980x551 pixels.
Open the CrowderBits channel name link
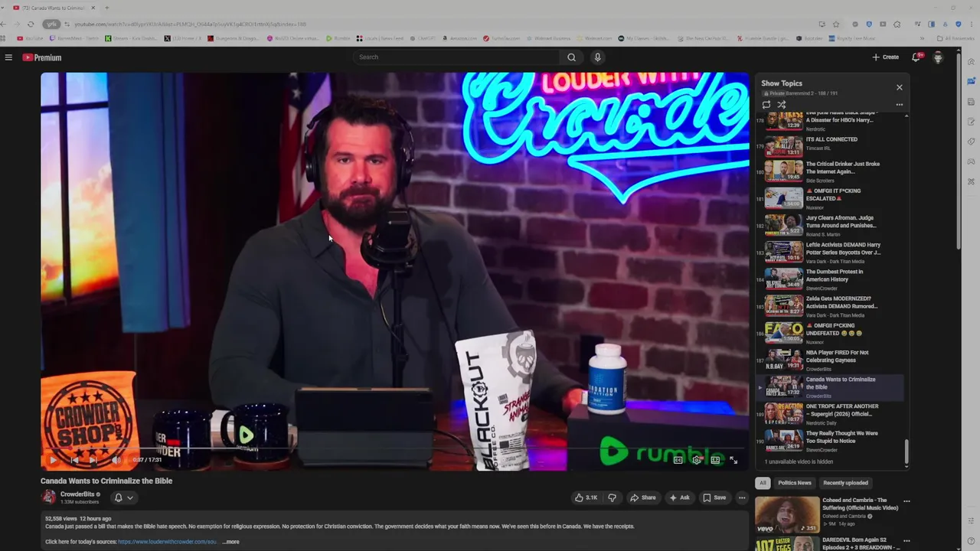pyautogui.click(x=77, y=494)
